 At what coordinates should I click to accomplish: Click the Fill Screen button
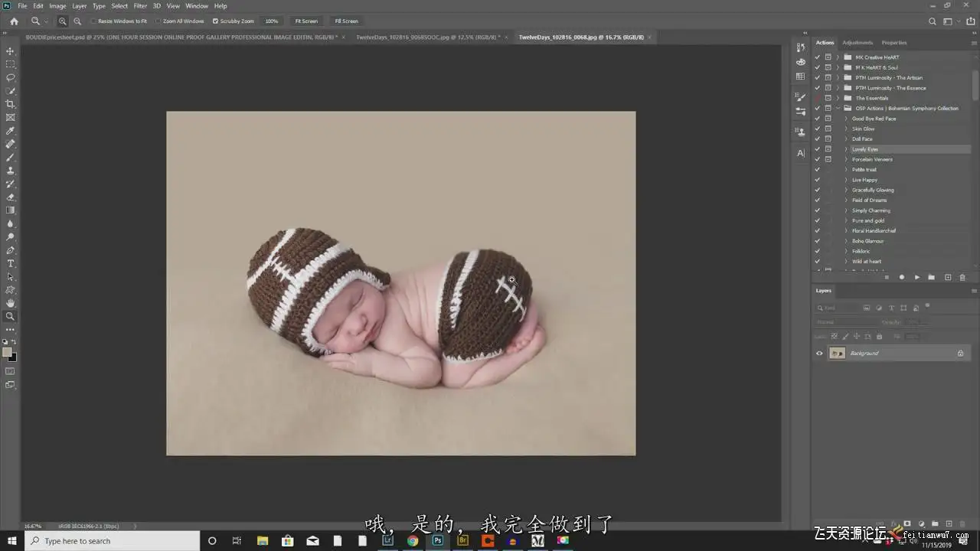[x=346, y=21]
